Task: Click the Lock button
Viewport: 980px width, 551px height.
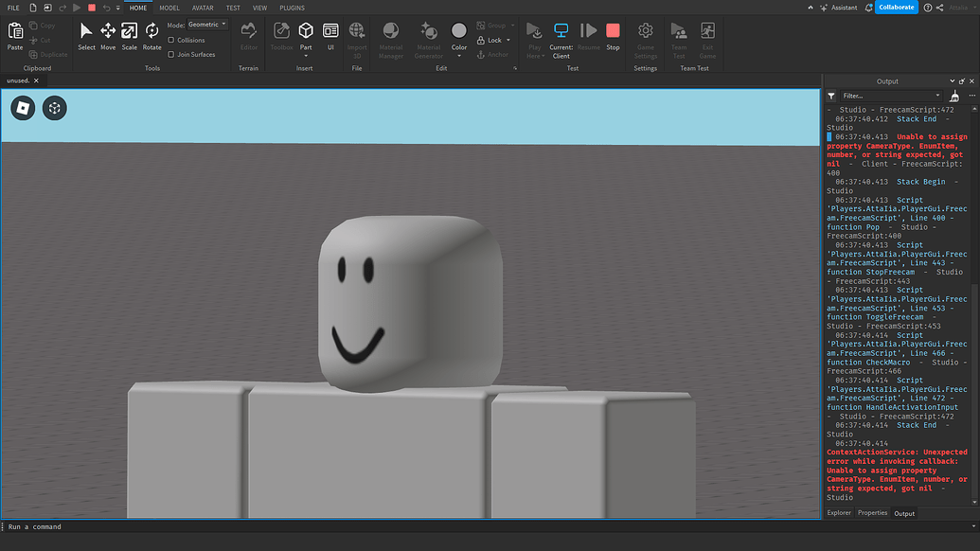Action: coord(490,40)
